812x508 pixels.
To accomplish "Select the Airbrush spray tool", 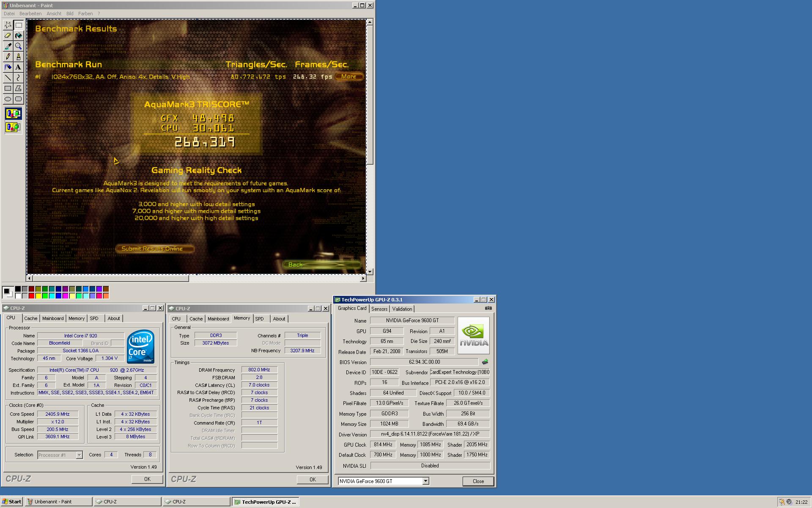I will coord(8,67).
